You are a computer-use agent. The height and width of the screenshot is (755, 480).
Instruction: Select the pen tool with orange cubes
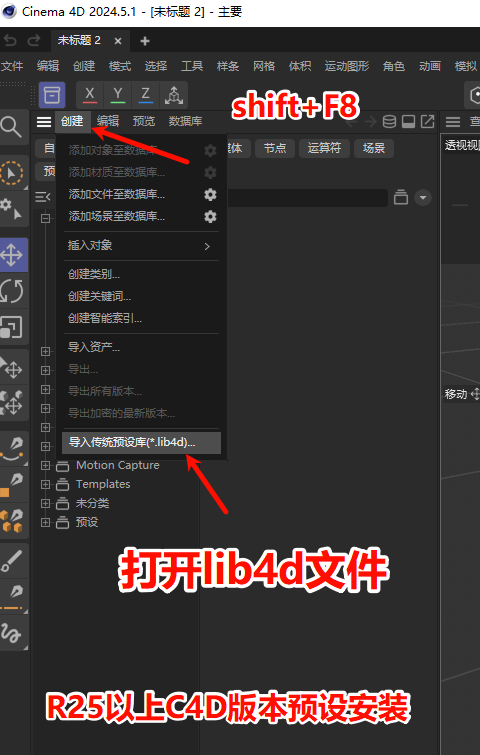[12, 521]
